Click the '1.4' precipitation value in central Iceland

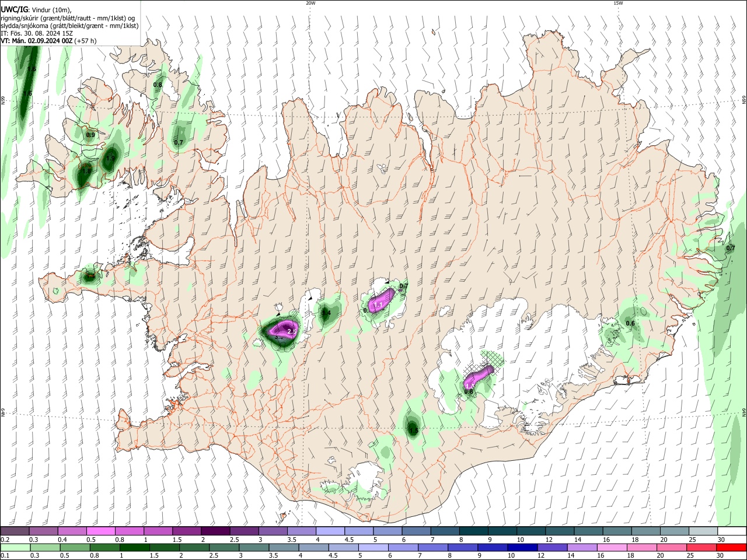click(x=326, y=313)
